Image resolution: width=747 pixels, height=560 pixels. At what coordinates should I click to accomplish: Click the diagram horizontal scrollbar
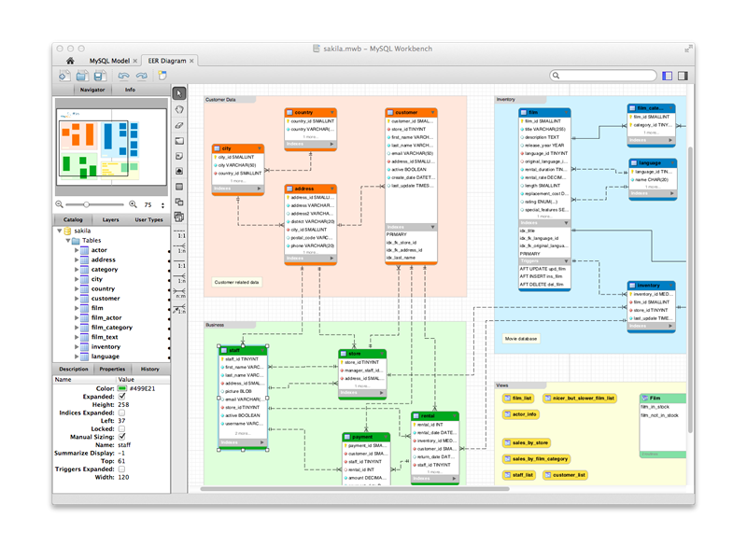[x=355, y=488]
